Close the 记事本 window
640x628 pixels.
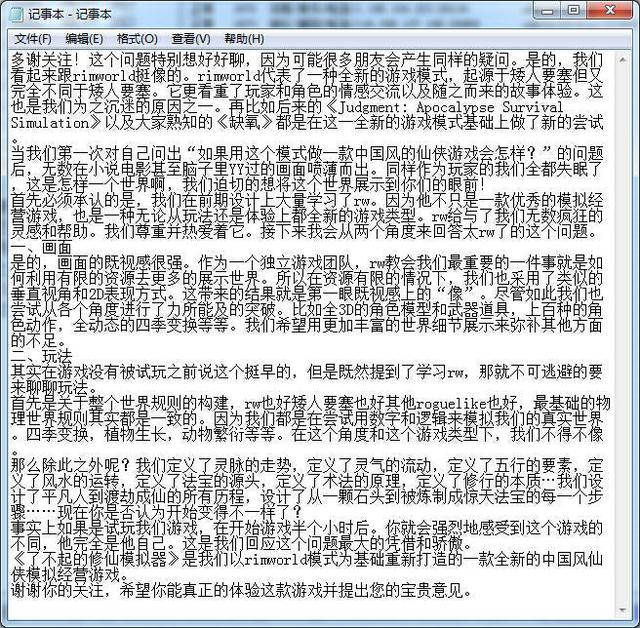[609, 10]
